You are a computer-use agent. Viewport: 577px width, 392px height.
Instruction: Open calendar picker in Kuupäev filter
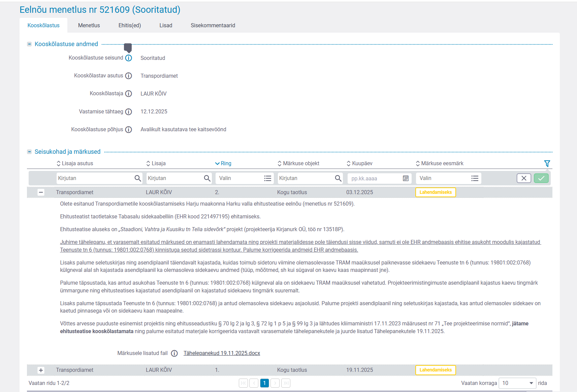406,178
